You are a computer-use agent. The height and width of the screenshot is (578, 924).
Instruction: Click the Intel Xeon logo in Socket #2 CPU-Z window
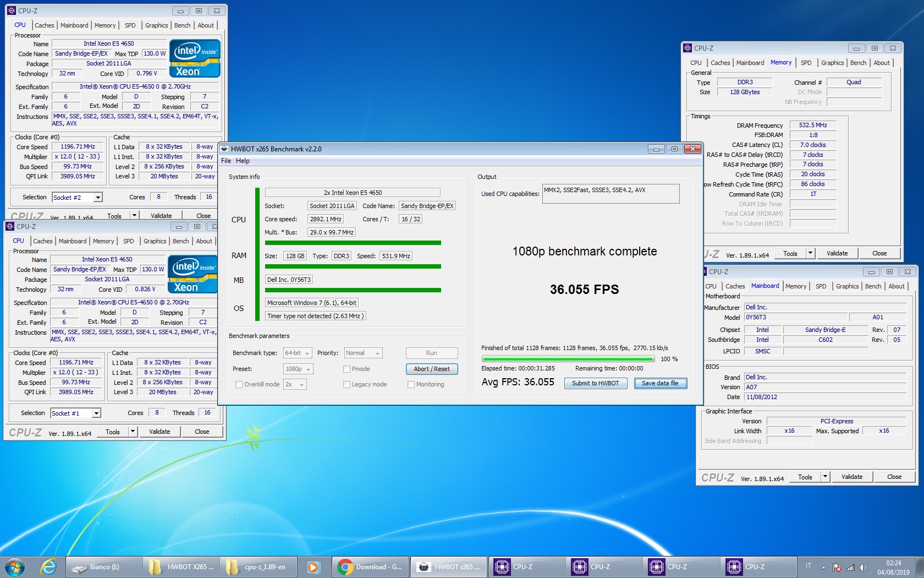(195, 58)
